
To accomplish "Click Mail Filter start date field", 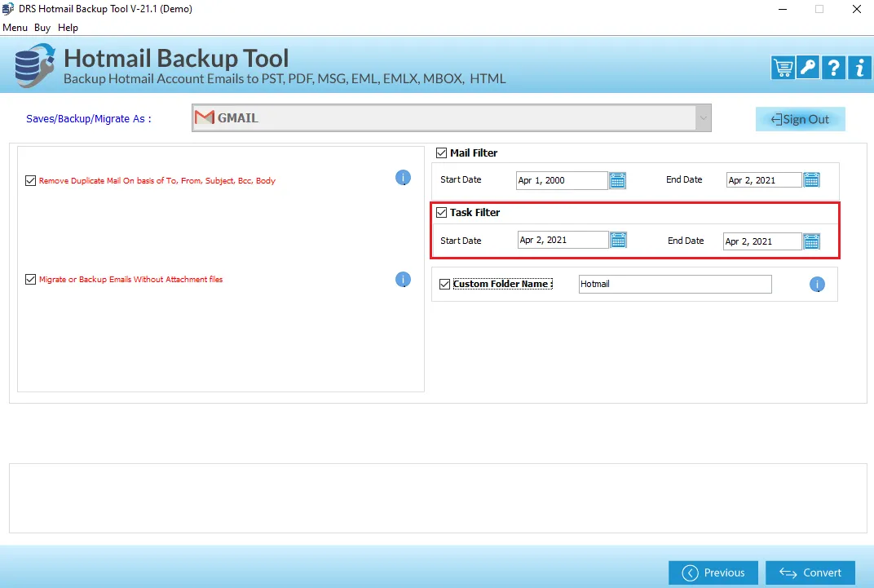I will pyautogui.click(x=562, y=180).
